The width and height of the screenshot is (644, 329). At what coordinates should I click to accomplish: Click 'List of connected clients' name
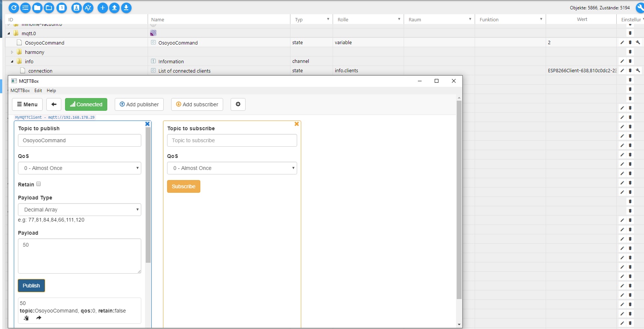click(184, 71)
